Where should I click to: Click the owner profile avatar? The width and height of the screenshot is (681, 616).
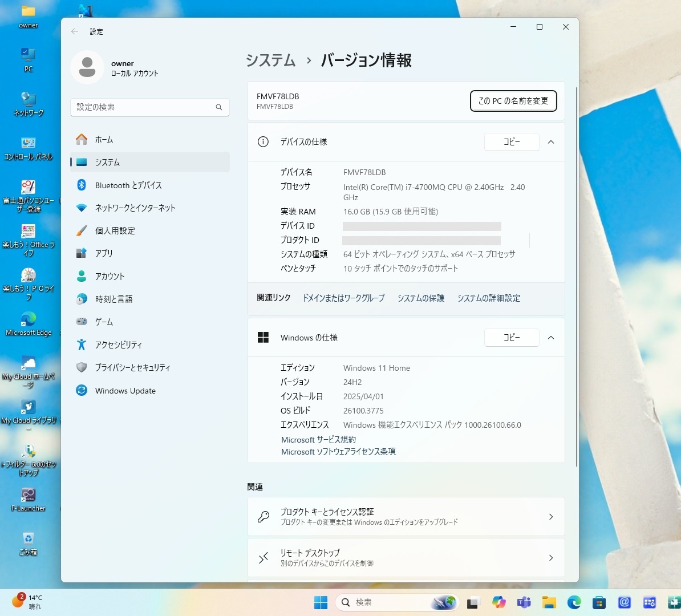click(87, 67)
